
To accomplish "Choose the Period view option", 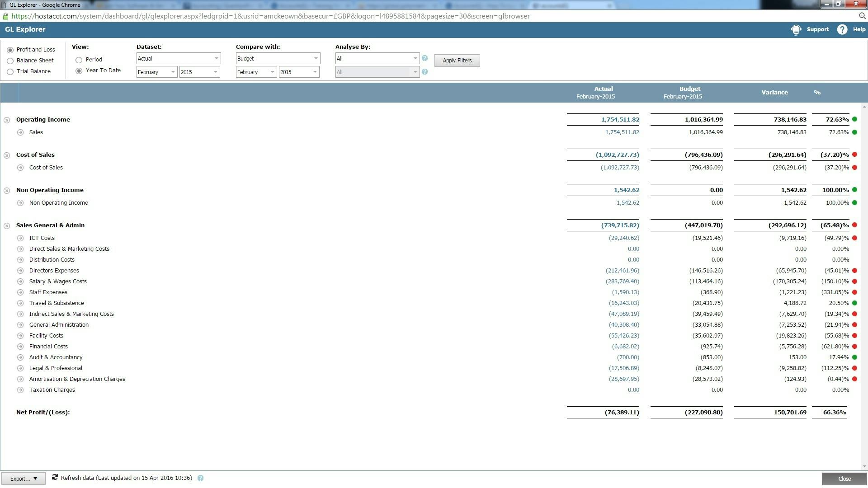I will click(x=79, y=60).
